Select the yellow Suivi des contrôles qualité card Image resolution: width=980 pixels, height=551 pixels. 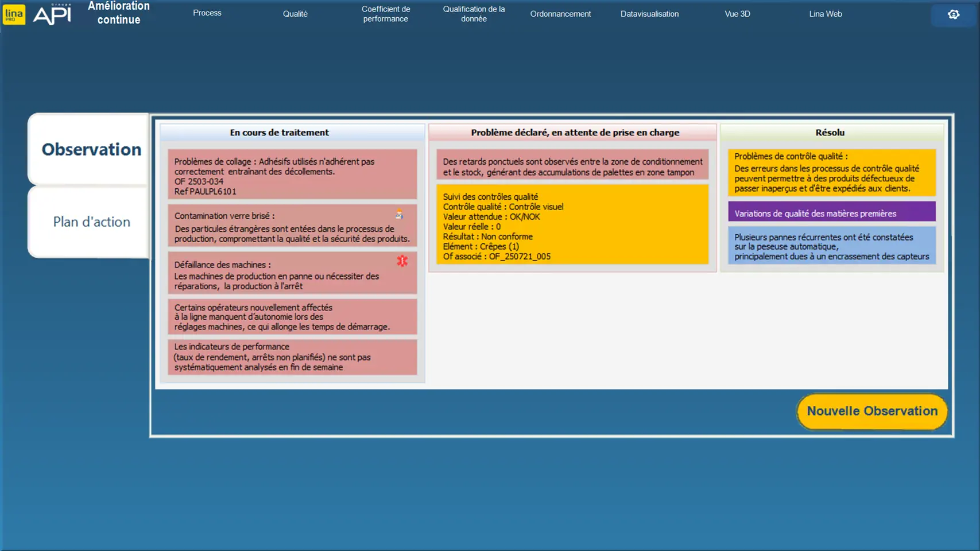[572, 224]
